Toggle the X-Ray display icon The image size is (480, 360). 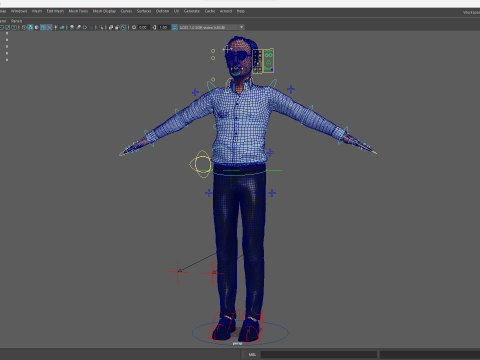(x=110, y=27)
